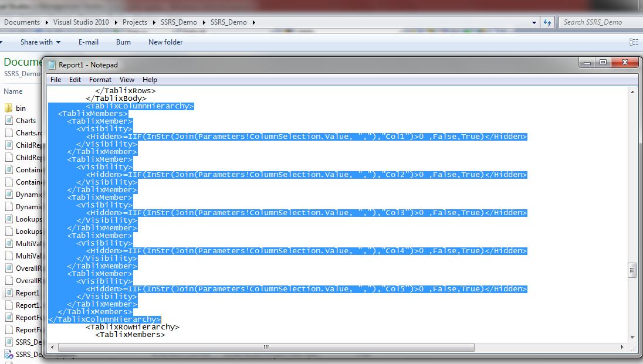Select the first Contain file icon
The height and width of the screenshot is (364, 643).
click(9, 169)
